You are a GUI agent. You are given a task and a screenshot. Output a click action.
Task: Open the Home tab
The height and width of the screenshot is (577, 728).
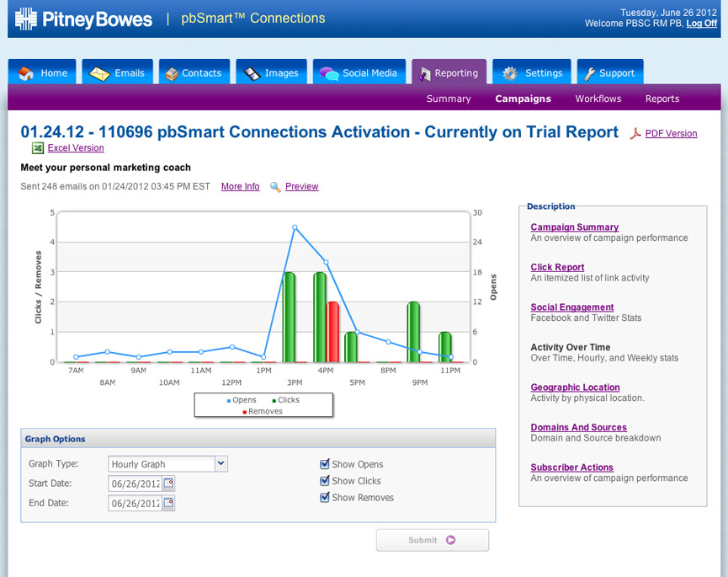click(42, 72)
